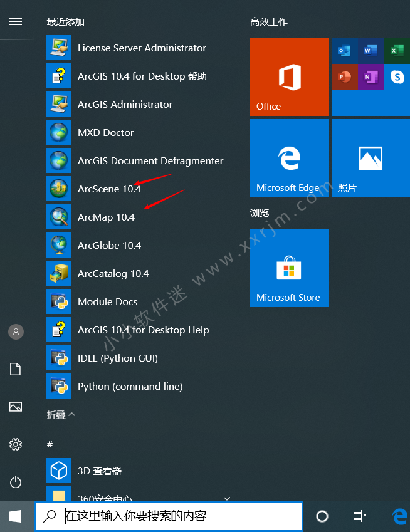The width and height of the screenshot is (410, 532).
Task: Open Pictures from the sidebar icon
Action: [x=16, y=407]
